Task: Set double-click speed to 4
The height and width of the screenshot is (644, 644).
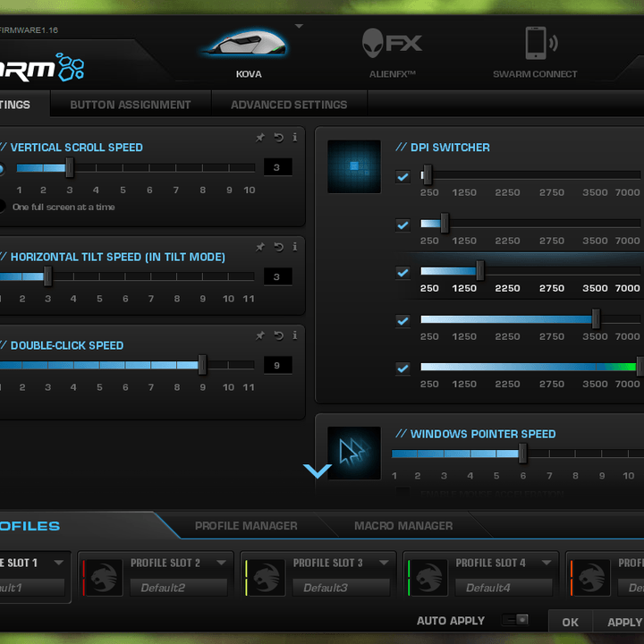Action: (x=73, y=365)
